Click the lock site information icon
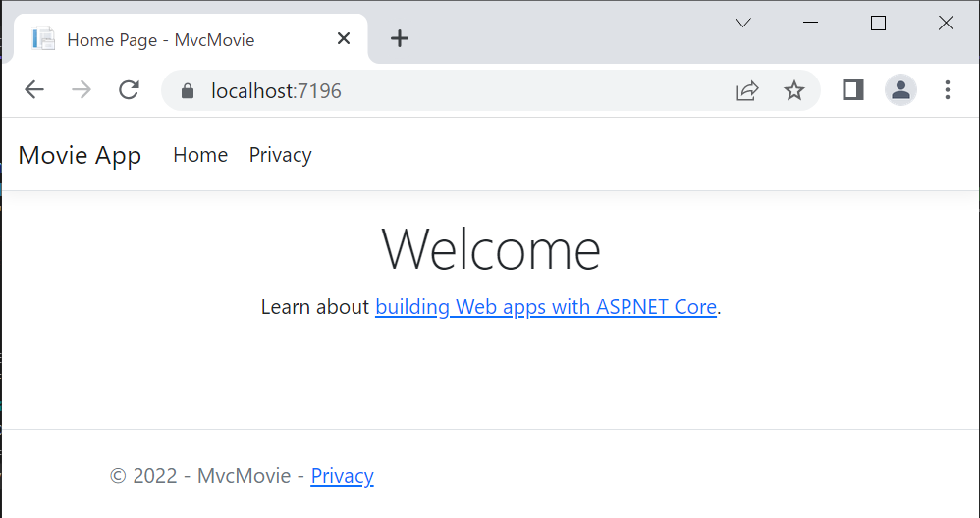980x518 pixels. tap(188, 91)
